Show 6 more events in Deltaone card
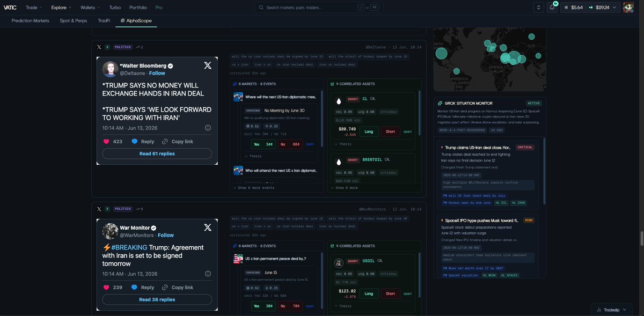 click(x=253, y=188)
